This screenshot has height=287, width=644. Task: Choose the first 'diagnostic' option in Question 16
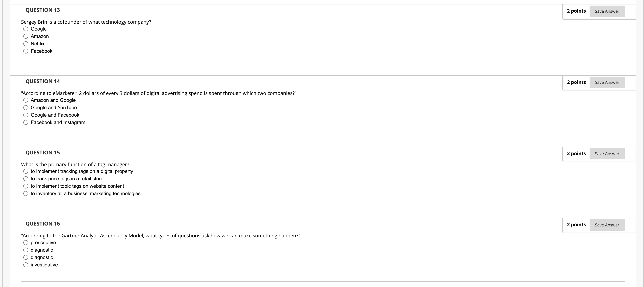[x=26, y=250]
